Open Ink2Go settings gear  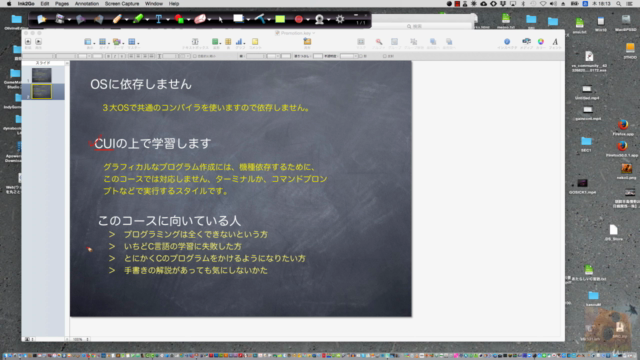[340, 19]
